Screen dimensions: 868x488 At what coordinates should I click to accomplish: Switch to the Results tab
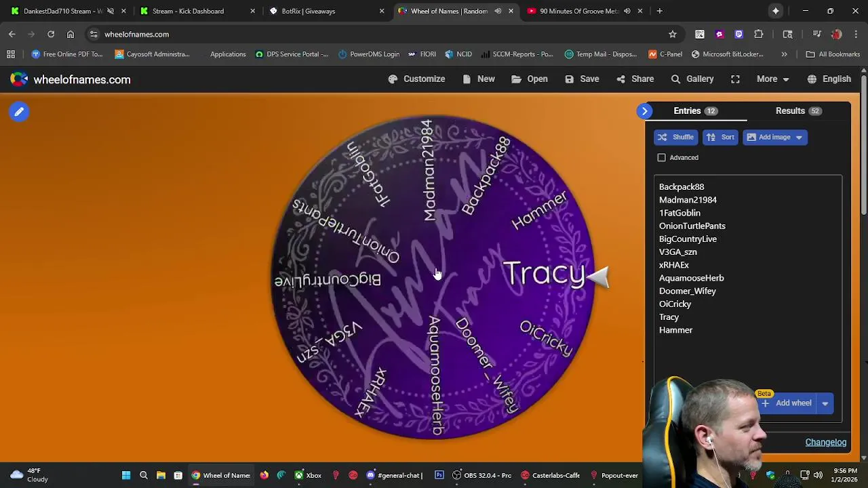(x=798, y=111)
